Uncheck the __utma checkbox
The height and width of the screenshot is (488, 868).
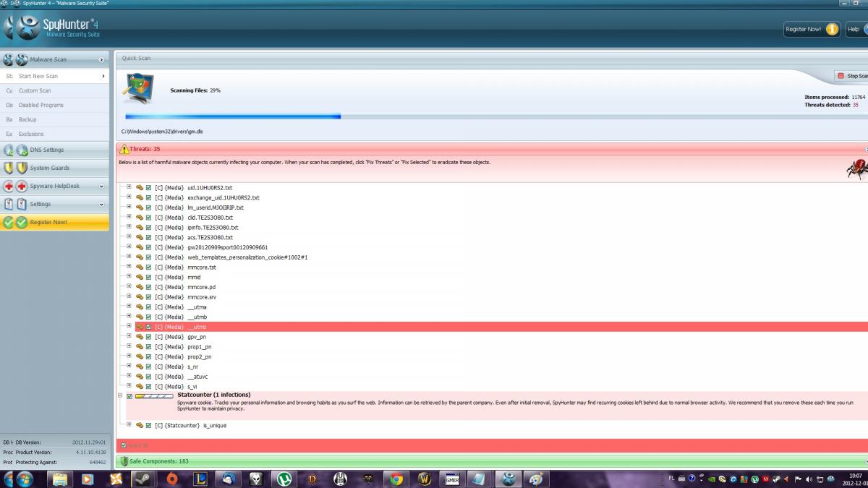(x=149, y=307)
